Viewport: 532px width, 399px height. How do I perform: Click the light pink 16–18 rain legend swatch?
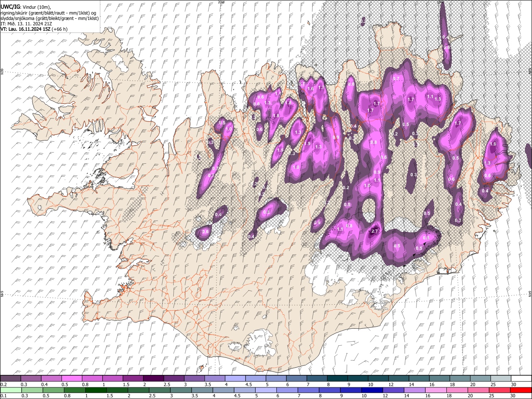[x=435, y=390]
